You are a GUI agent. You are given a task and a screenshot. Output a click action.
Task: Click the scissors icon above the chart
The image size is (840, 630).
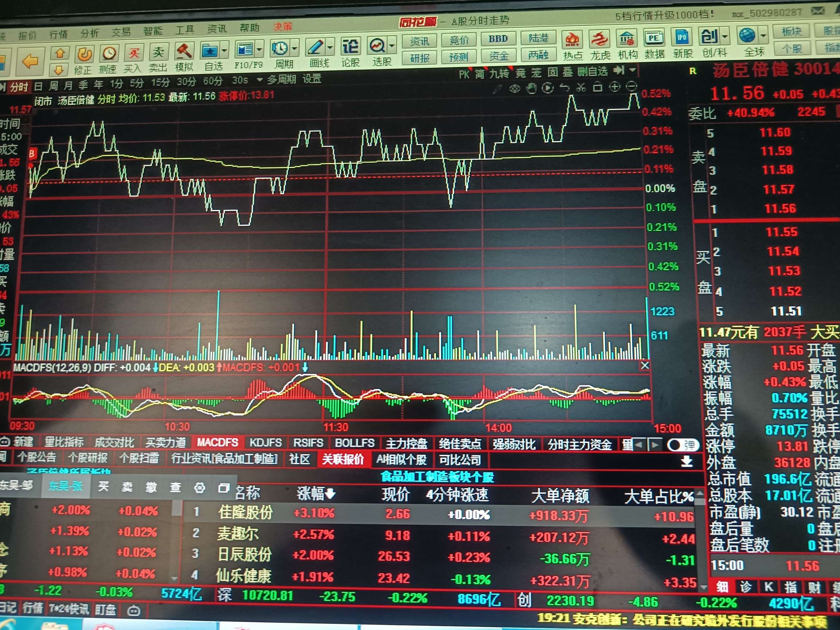[581, 88]
